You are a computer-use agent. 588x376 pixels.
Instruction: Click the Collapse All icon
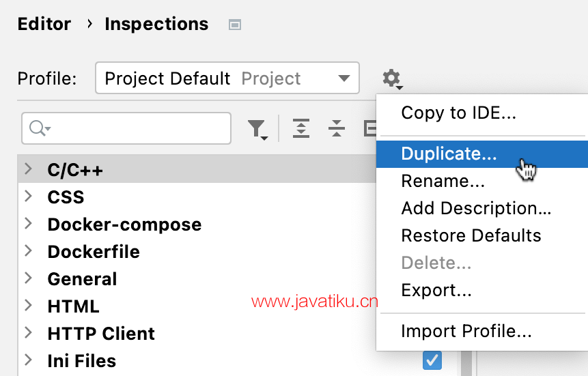click(337, 128)
